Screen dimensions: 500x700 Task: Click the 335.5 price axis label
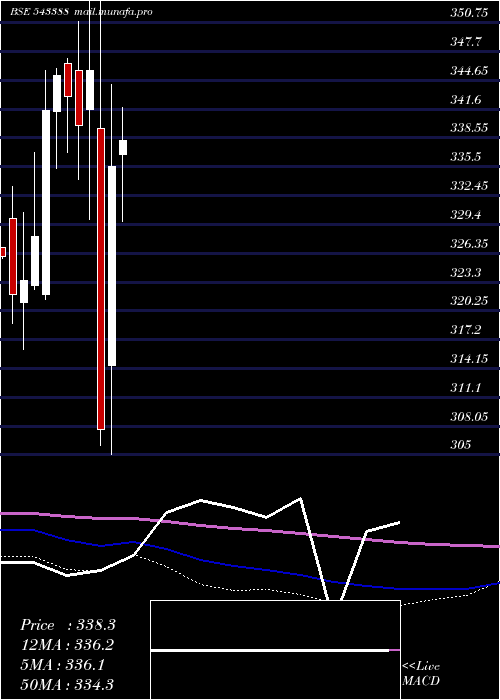(466, 157)
